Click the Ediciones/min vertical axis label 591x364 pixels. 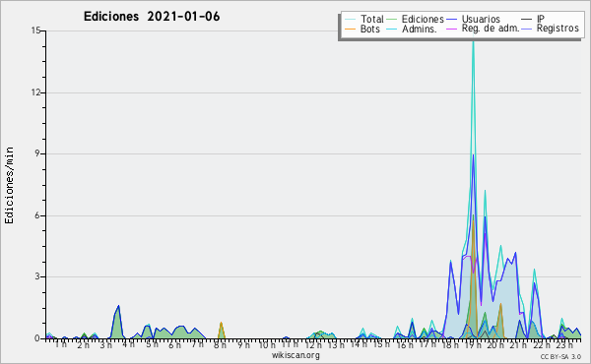click(x=9, y=185)
